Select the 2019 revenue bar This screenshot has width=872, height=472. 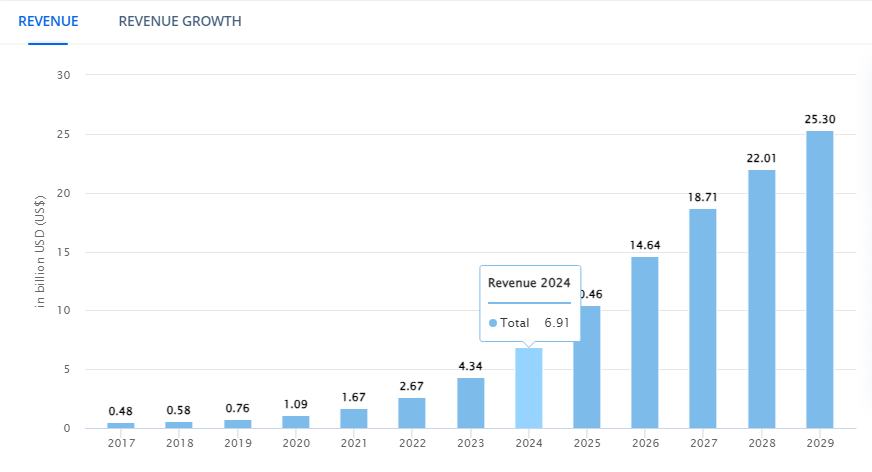point(237,424)
